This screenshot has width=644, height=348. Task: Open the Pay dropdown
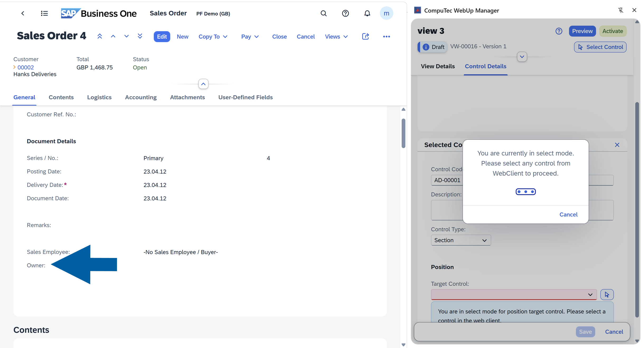pos(250,36)
